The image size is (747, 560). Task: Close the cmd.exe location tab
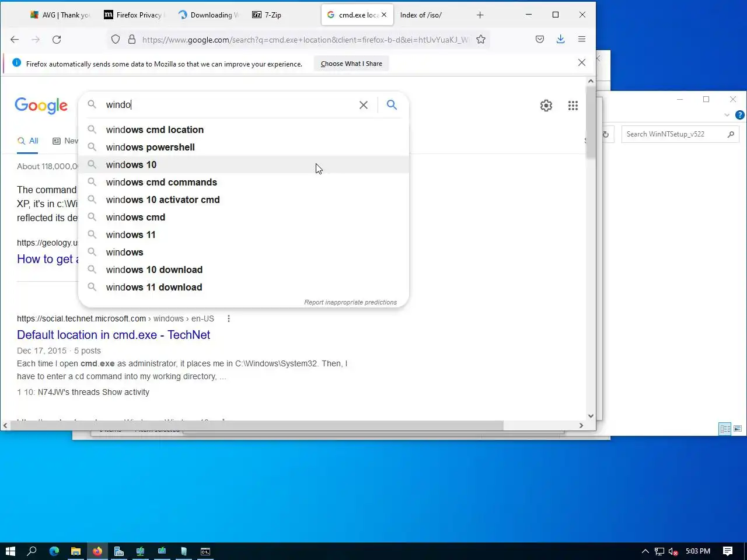pyautogui.click(x=384, y=15)
